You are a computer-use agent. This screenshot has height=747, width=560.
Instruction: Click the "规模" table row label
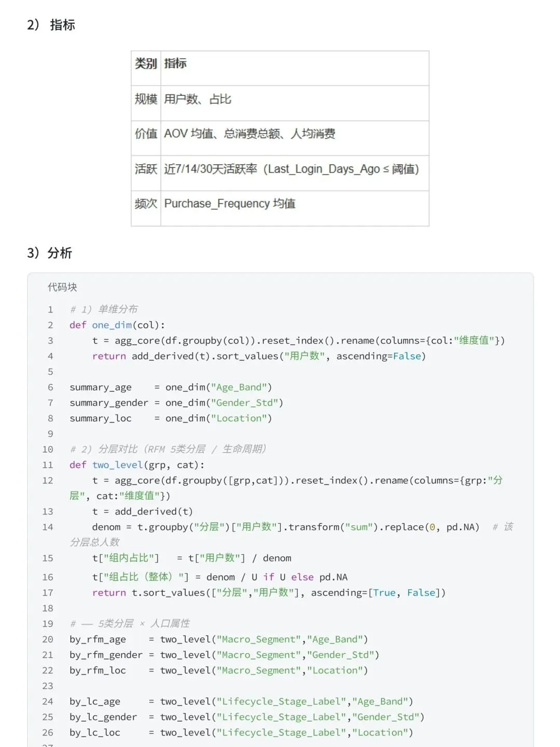(146, 99)
